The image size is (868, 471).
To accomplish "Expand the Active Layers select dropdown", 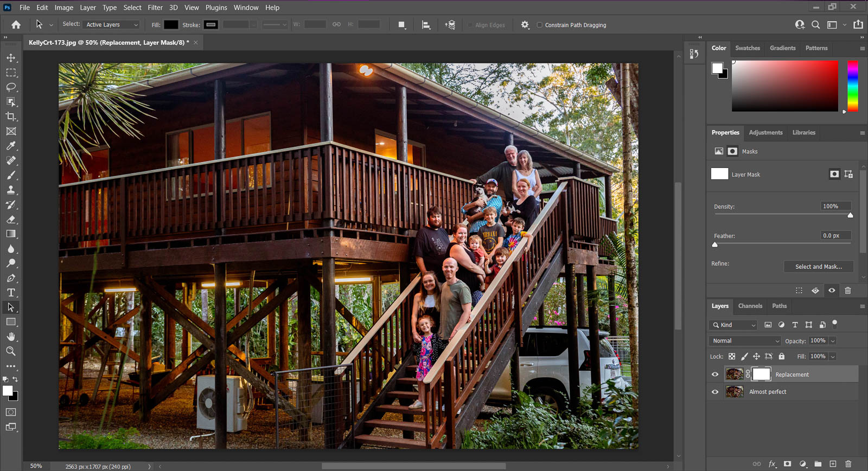I will point(112,25).
